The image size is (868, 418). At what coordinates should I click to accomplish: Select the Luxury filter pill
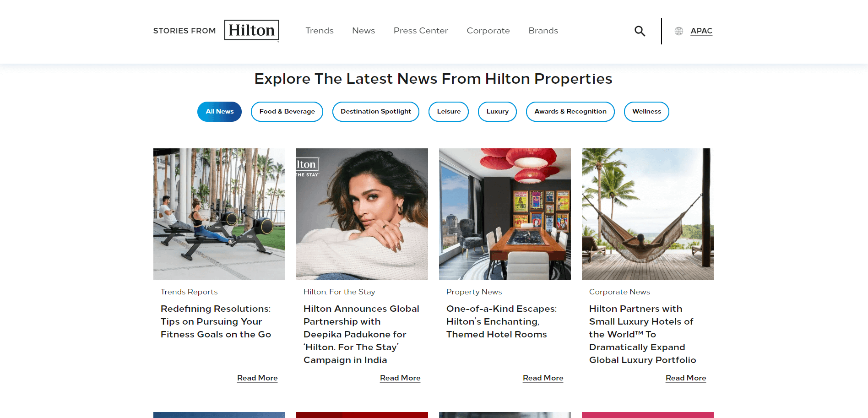click(497, 112)
